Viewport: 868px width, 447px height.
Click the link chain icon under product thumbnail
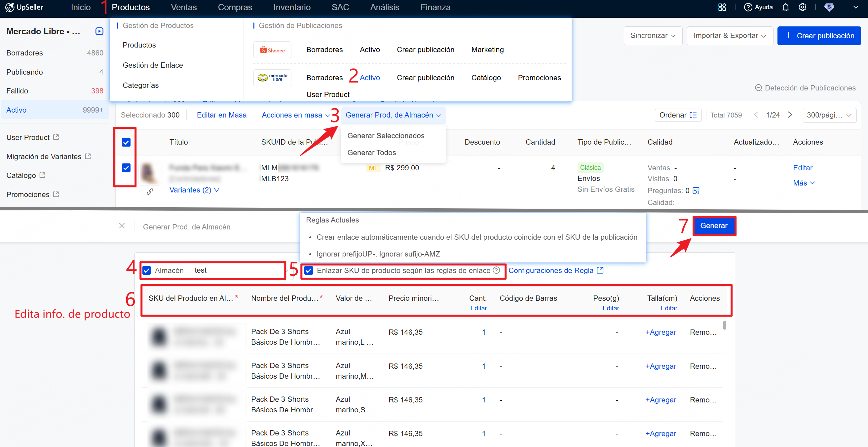(150, 191)
